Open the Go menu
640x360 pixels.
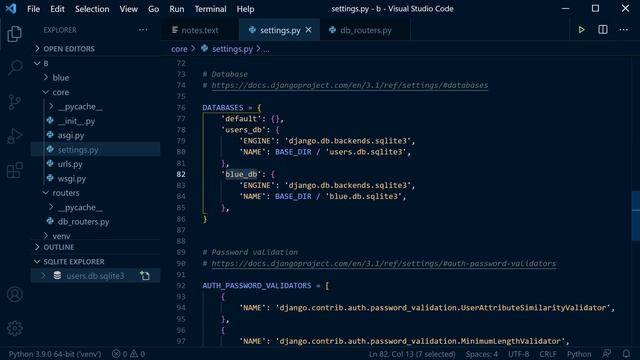(x=153, y=9)
